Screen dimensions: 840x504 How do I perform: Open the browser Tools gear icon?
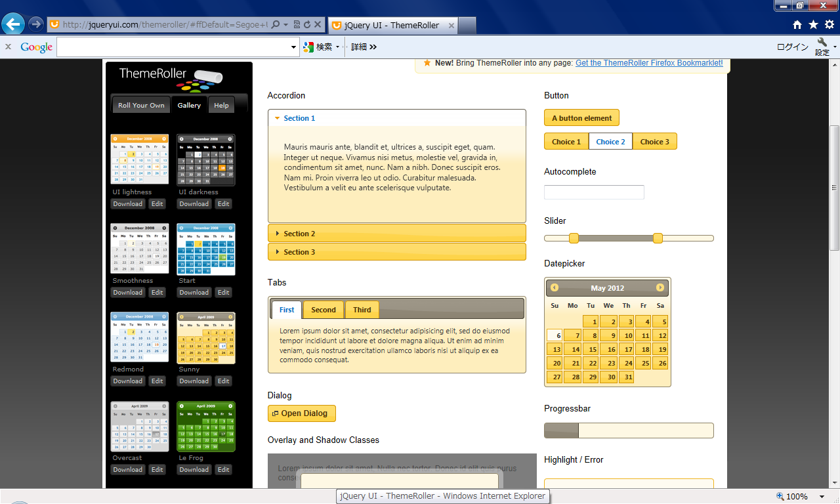[829, 25]
